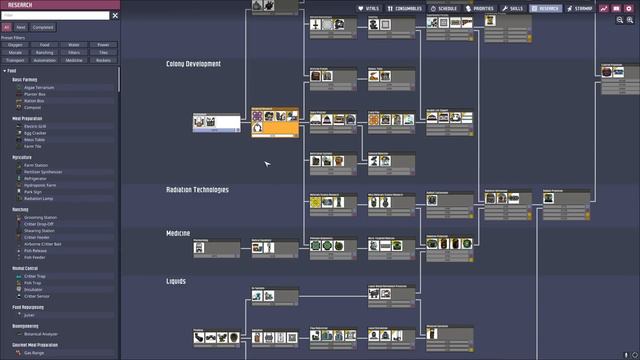Screen dimensions: 640x360
Task: Click the Critter Feeder icon in list
Action: point(19,237)
